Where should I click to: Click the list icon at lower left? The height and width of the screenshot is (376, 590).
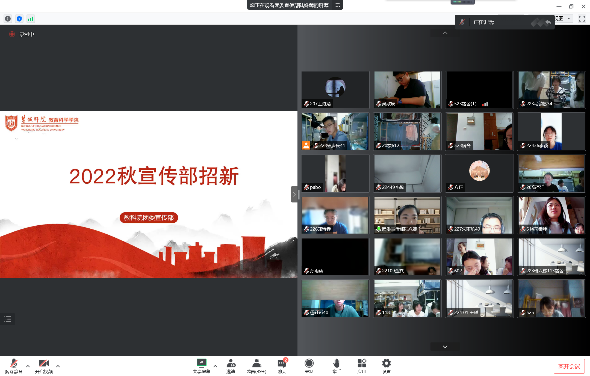(8, 319)
